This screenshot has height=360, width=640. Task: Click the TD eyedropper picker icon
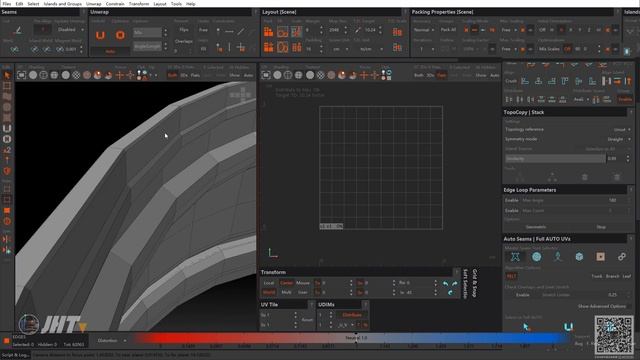358,30
